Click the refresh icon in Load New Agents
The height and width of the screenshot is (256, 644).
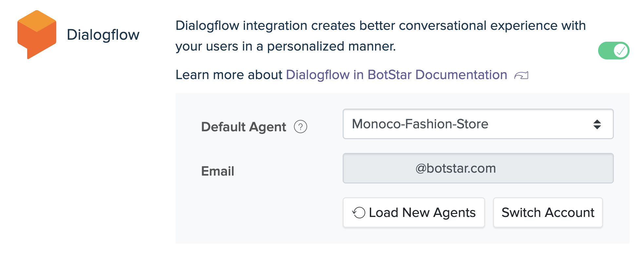[359, 213]
